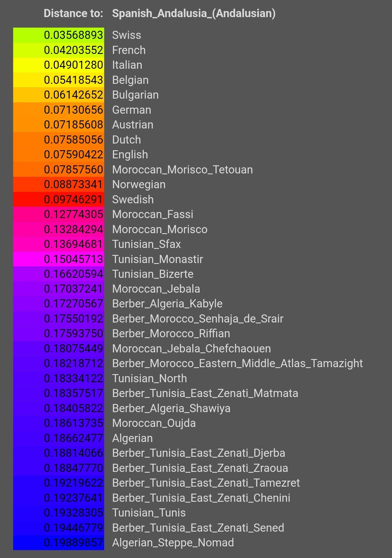The image size is (392, 558).
Task: Select Berber_Tunisia_East_Zenati_Djerba label
Action: pos(199,453)
